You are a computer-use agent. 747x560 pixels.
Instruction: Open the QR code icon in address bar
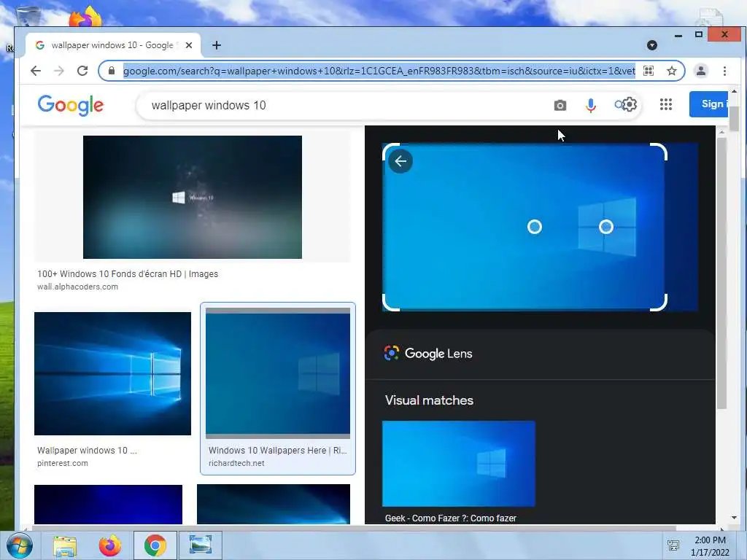[x=649, y=71]
